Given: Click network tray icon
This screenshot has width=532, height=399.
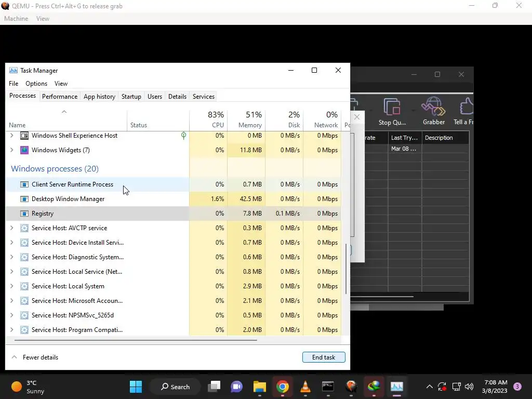Looking at the screenshot, I should pos(456,387).
